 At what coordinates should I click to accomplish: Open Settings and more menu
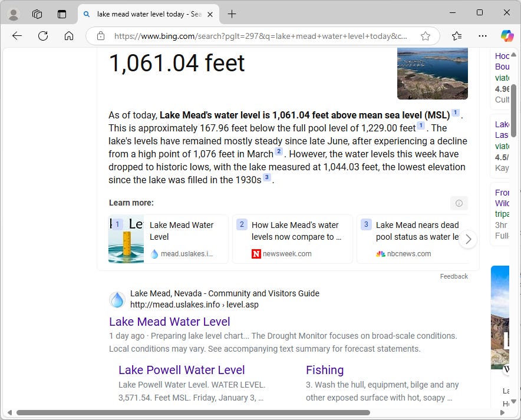(483, 35)
